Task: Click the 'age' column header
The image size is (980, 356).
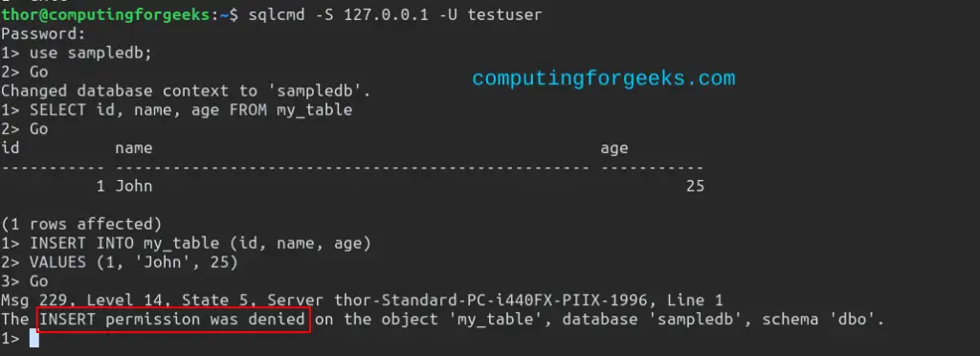Action: (614, 149)
